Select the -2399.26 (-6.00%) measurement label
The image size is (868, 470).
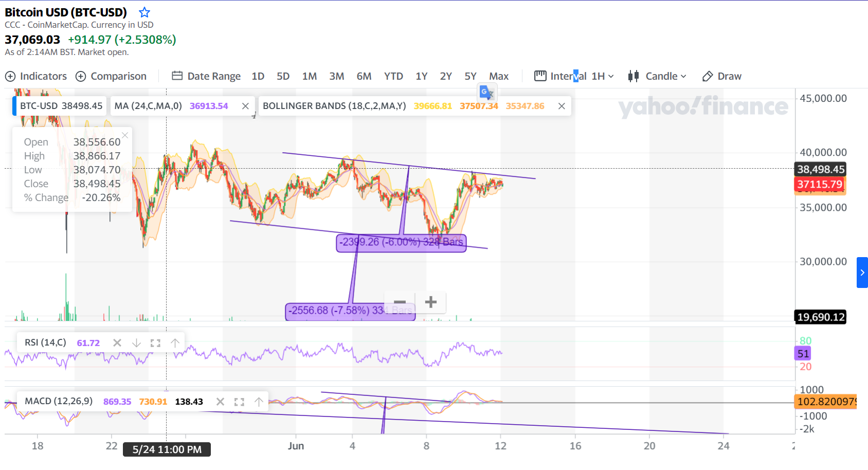click(401, 242)
